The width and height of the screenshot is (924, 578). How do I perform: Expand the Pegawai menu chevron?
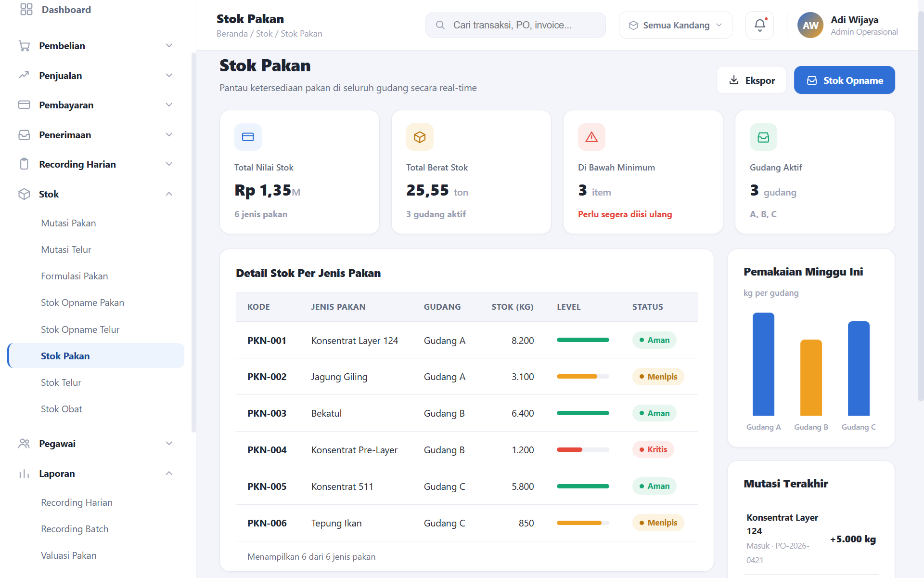click(169, 444)
